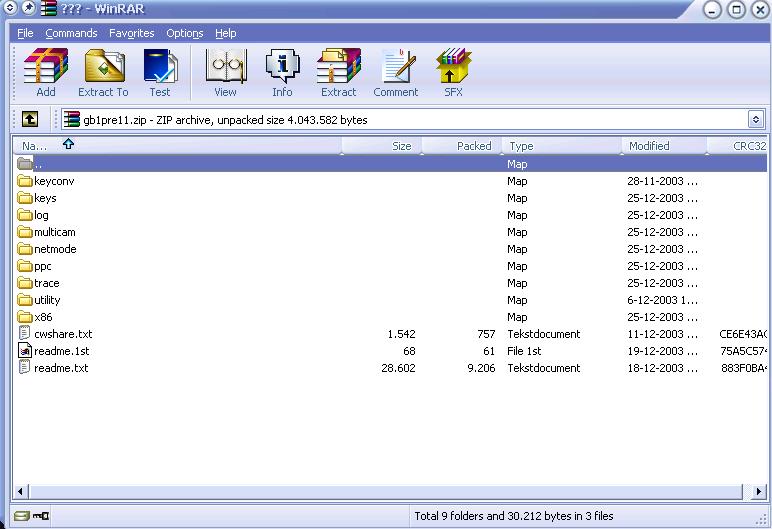
Task: Click the Add toolbar icon
Action: coord(46,66)
